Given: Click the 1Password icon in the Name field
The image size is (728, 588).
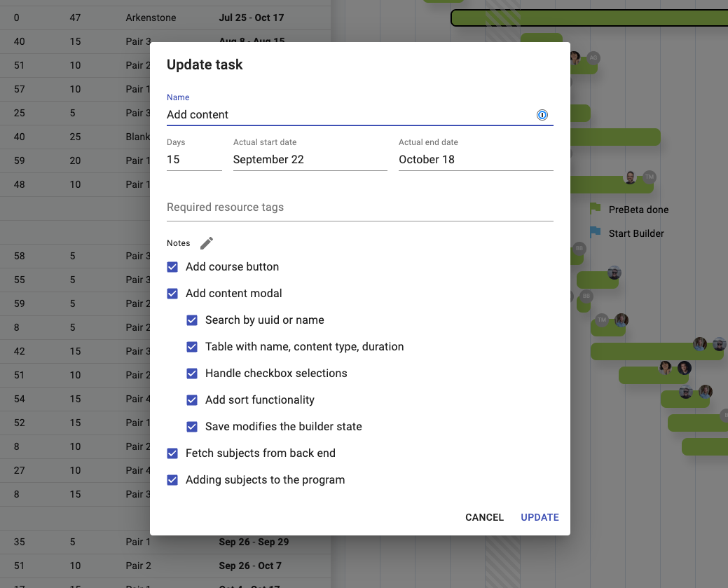Looking at the screenshot, I should coord(542,115).
